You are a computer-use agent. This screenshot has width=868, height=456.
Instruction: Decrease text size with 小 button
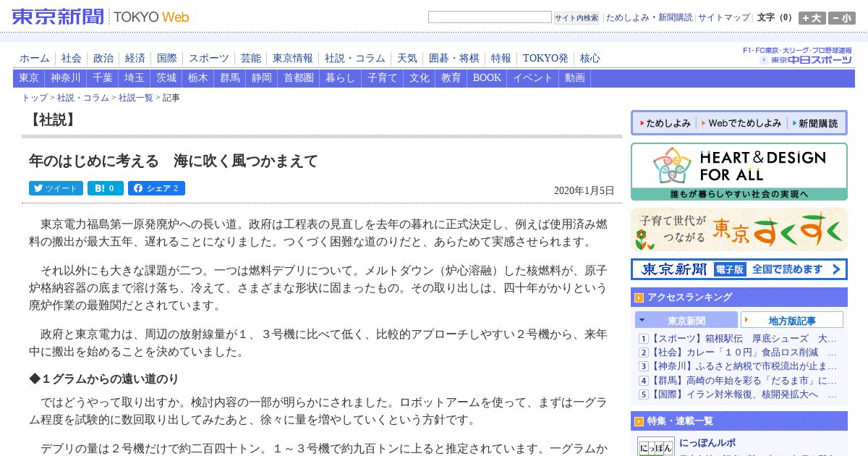[841, 18]
